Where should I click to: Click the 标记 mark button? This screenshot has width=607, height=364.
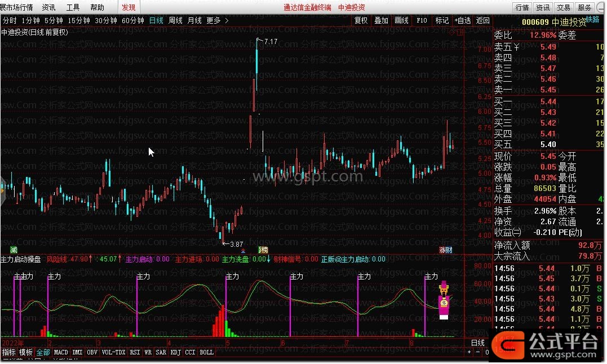pos(442,20)
